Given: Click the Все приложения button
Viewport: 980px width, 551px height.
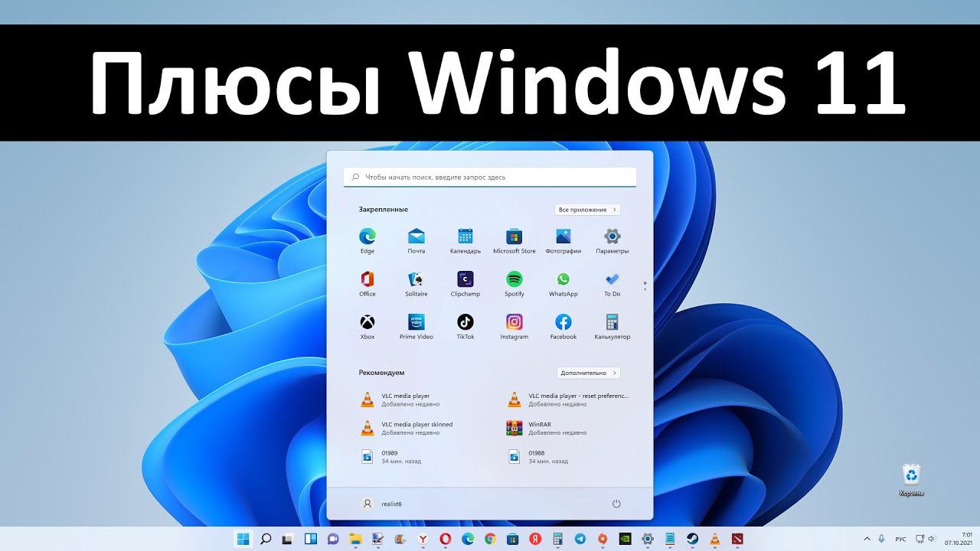Looking at the screenshot, I should click(587, 210).
